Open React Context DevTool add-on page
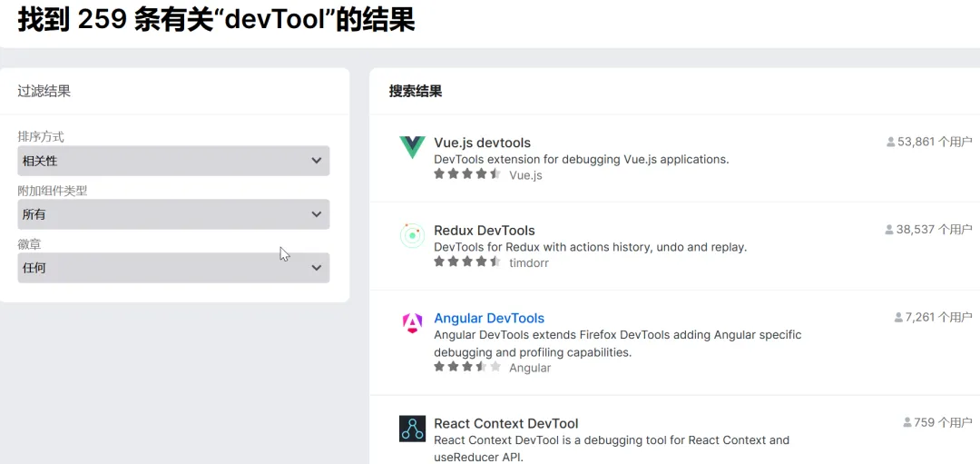The width and height of the screenshot is (980, 464). (x=505, y=423)
